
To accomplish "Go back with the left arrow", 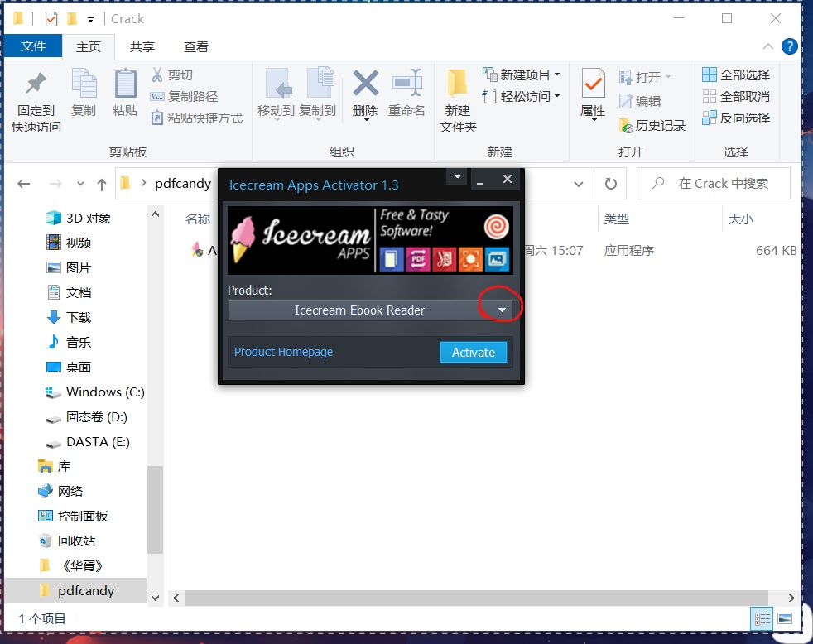I will (24, 184).
